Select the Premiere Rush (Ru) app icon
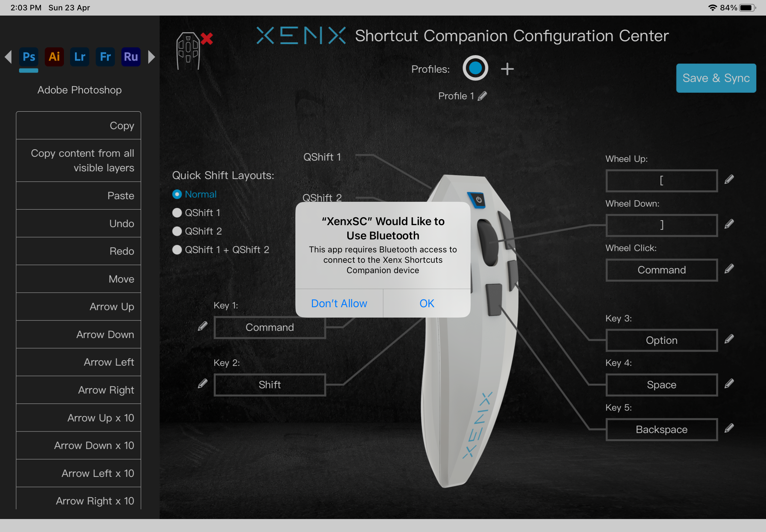The height and width of the screenshot is (532, 766). tap(131, 57)
